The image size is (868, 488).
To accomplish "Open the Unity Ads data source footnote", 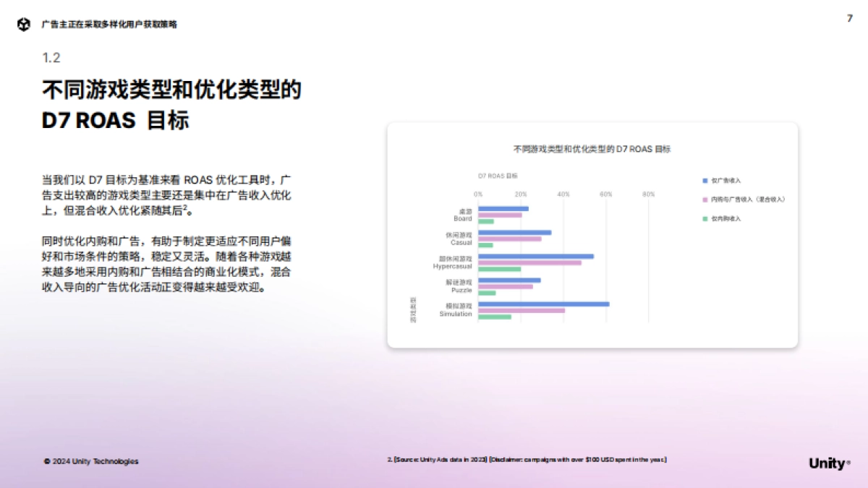I will pos(527,458).
